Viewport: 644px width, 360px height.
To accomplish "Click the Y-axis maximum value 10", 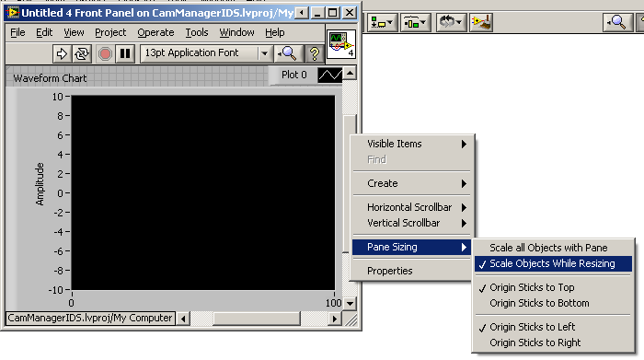I will click(57, 97).
